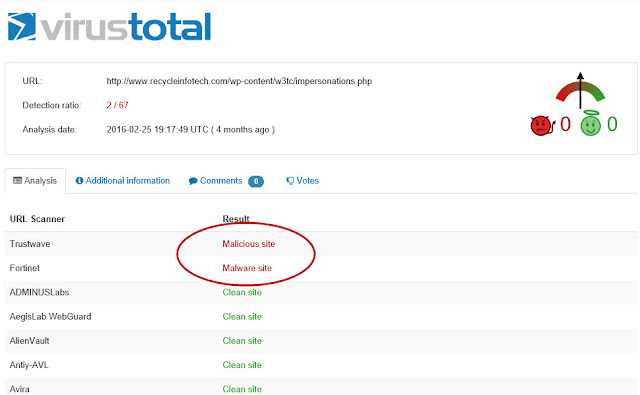Image resolution: width=640 pixels, height=395 pixels.
Task: Click the Malware site result
Action: coord(247,268)
